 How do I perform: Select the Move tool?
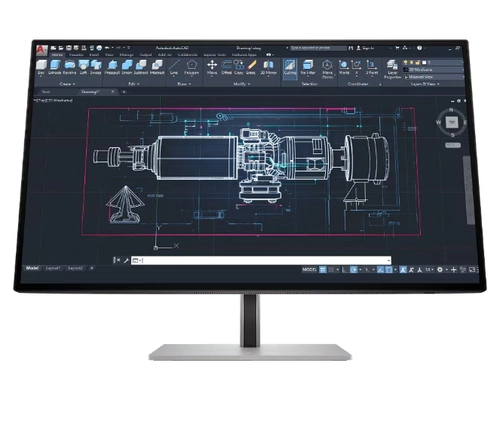(x=212, y=67)
